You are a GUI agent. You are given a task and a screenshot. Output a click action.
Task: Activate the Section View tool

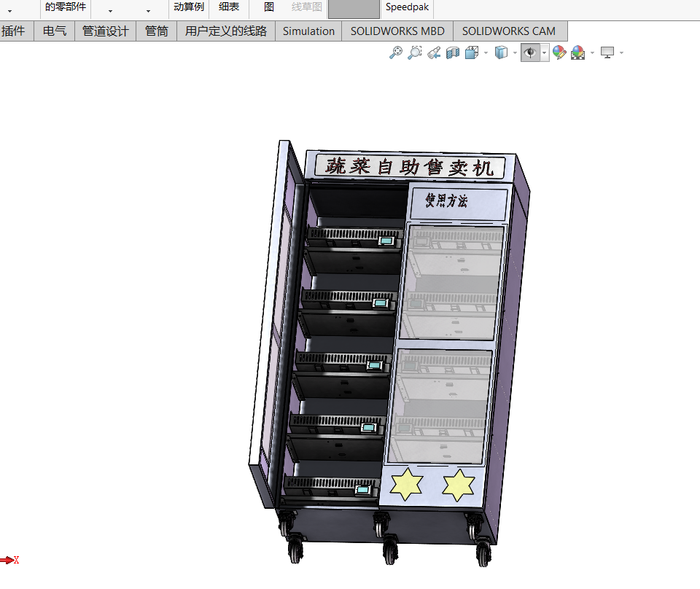pos(453,52)
